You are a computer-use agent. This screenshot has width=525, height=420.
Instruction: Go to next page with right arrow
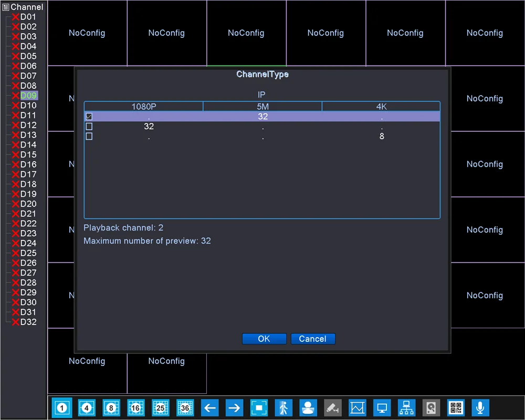pos(234,407)
